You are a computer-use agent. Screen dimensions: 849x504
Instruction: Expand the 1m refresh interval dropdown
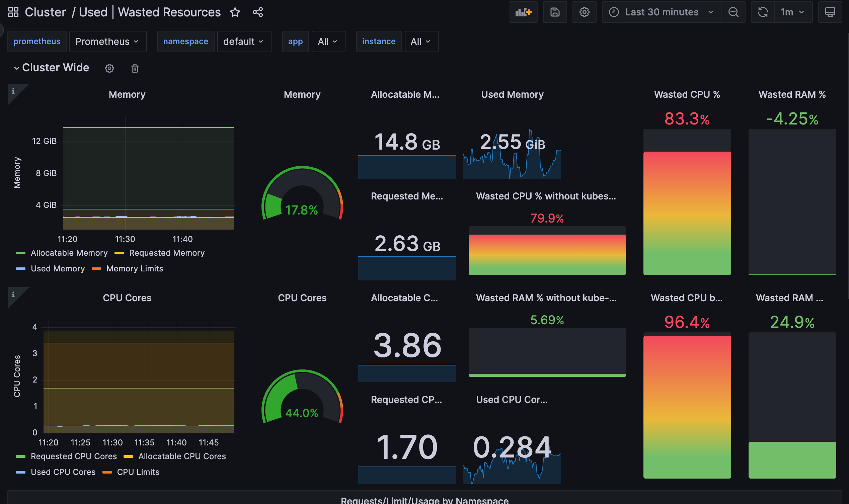click(793, 12)
